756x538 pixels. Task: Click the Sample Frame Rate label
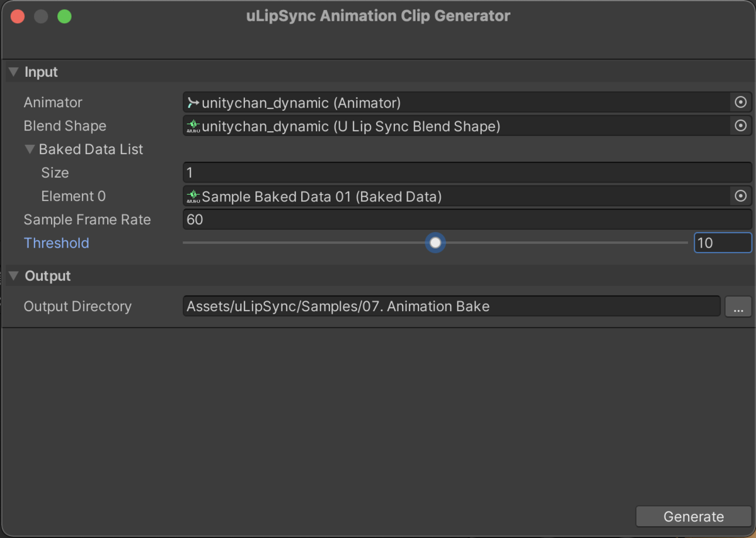(87, 220)
